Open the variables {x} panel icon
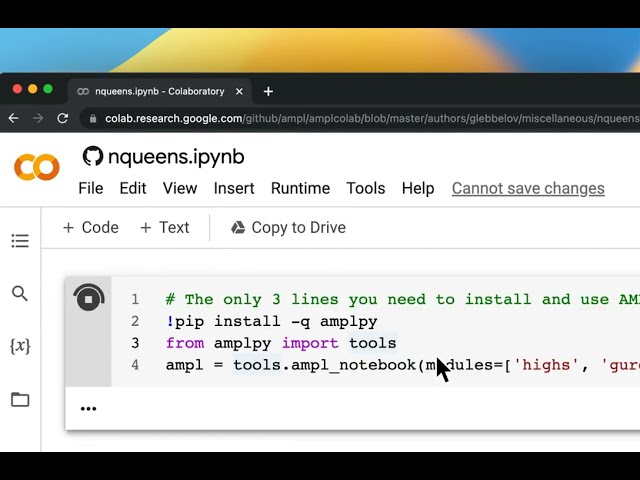The width and height of the screenshot is (640, 480). pyautogui.click(x=20, y=347)
